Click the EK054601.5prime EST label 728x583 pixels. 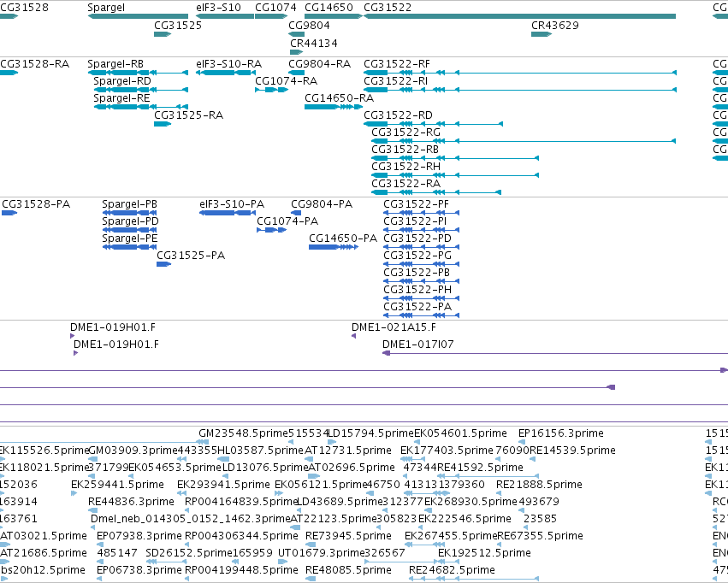460,433
